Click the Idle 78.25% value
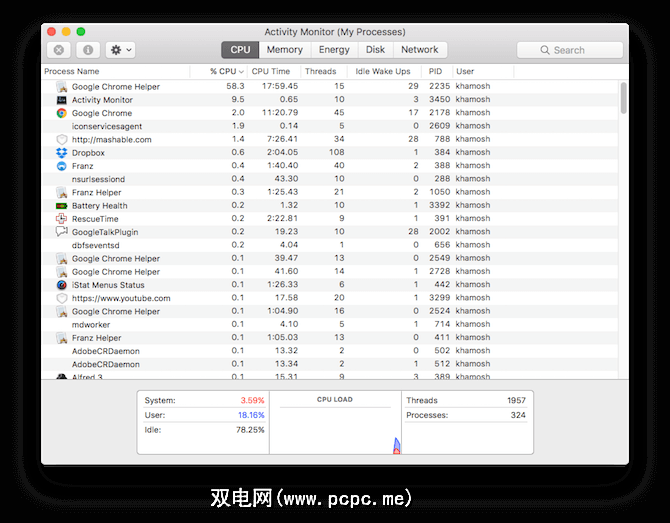Screen dimensions: 670x523 coord(250,430)
